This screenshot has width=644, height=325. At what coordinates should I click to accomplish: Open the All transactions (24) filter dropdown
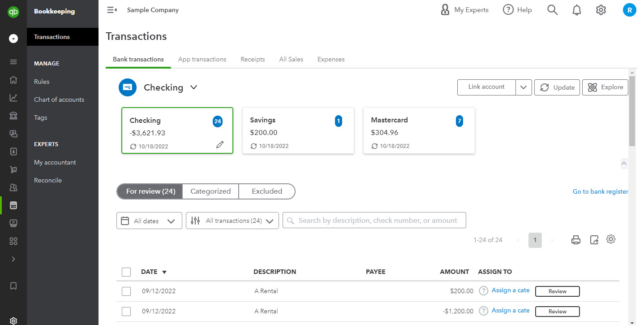232,221
